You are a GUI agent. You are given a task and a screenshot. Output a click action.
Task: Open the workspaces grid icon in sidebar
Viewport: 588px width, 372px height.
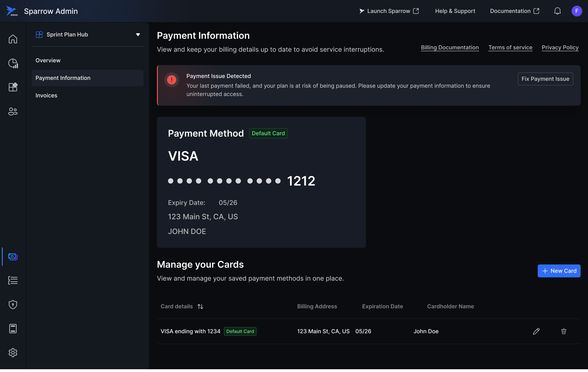pos(13,87)
